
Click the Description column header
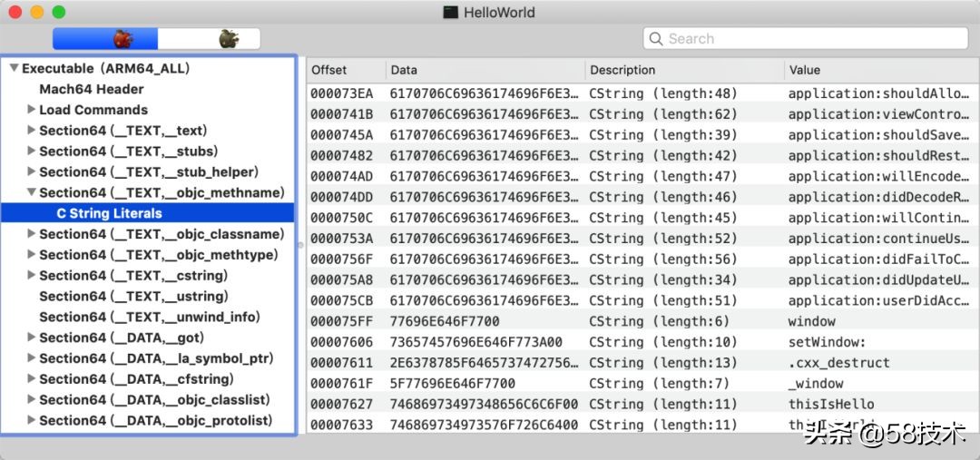click(x=685, y=70)
